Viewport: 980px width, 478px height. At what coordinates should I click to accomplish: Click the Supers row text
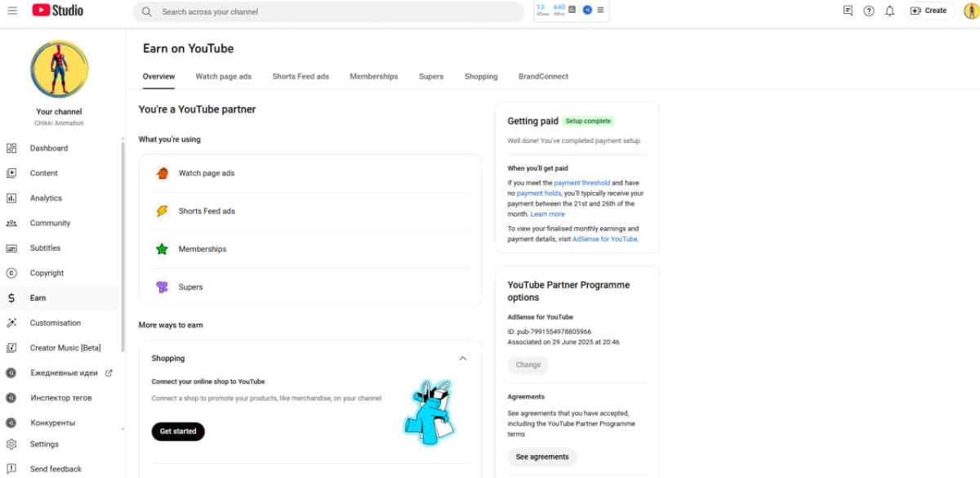point(191,287)
